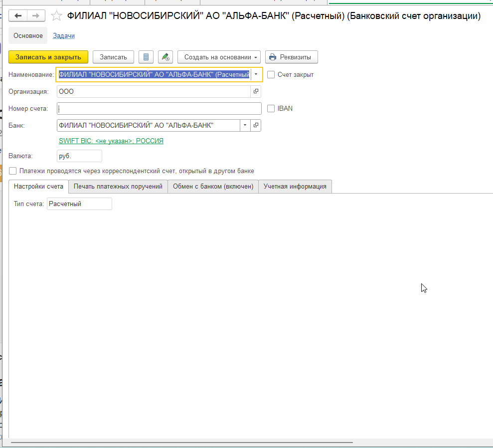Switch to Печать платежных поручений tab
493x448 pixels.
[x=118, y=186]
